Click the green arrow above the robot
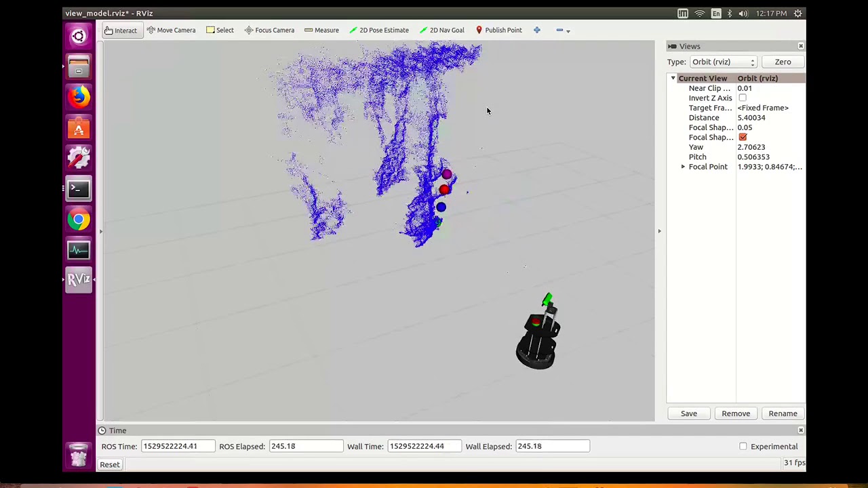 (547, 300)
